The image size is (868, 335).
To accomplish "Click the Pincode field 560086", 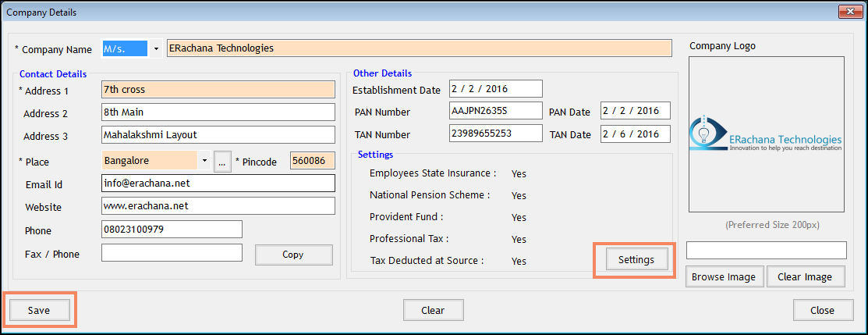I will [x=312, y=161].
